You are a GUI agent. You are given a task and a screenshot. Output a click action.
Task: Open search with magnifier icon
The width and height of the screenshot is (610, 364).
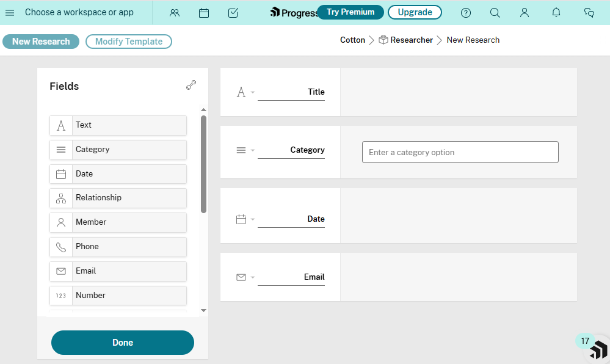coord(495,13)
